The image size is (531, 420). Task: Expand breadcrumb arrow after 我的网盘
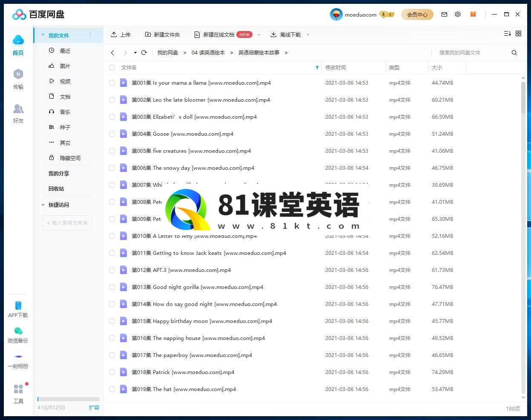coord(185,53)
